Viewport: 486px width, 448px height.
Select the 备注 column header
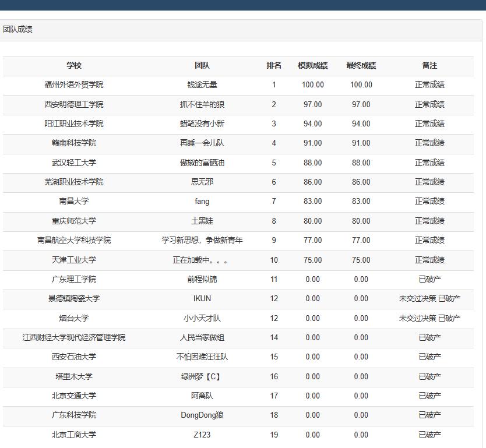pyautogui.click(x=429, y=66)
